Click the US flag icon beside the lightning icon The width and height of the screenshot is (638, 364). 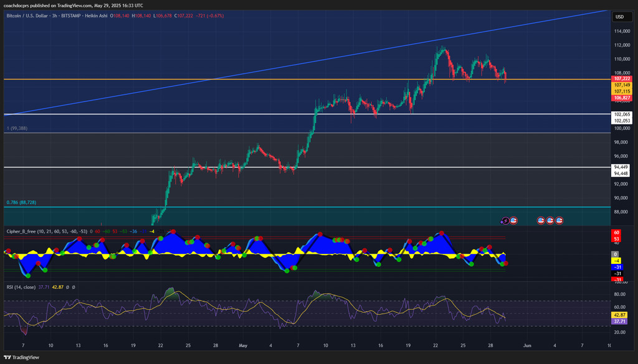pos(513,220)
